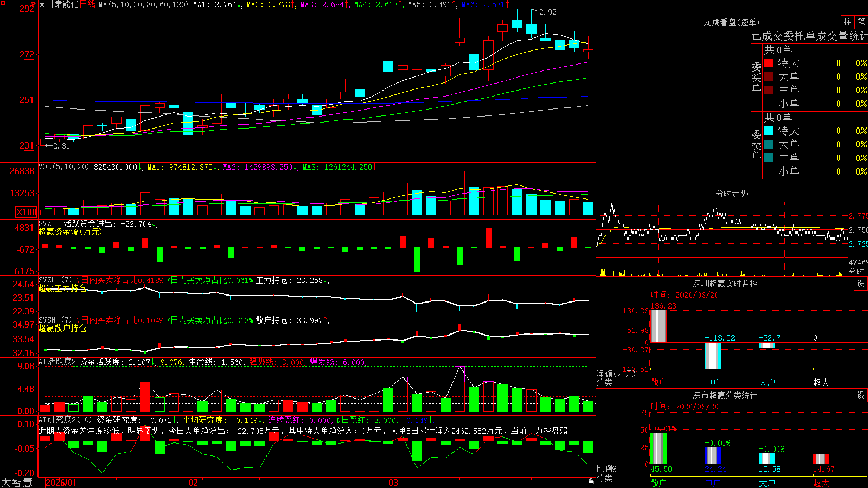Click the X100 volume multiplier box
The height and width of the screenshot is (488, 868).
click(27, 212)
